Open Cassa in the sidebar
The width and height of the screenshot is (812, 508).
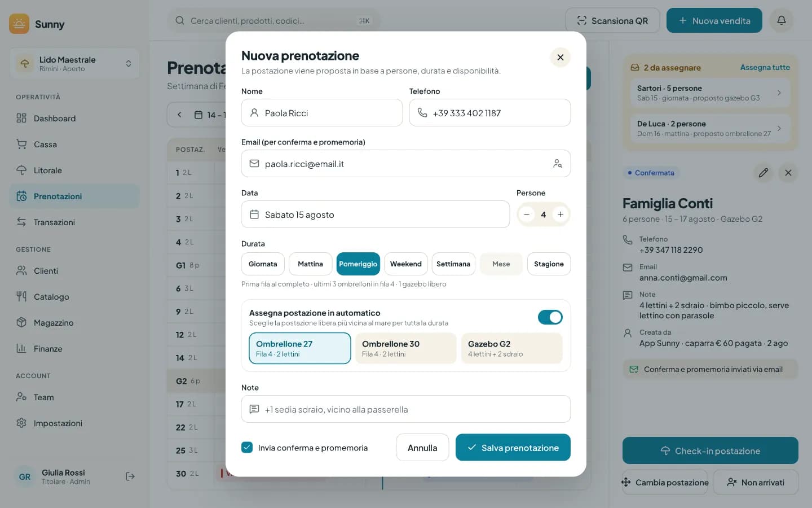pyautogui.click(x=74, y=144)
